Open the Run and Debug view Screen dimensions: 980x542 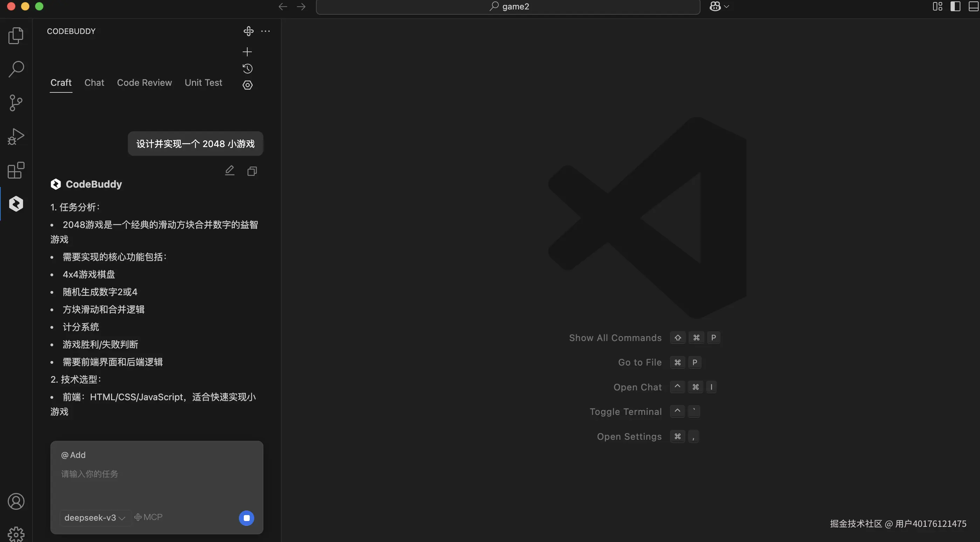[16, 137]
